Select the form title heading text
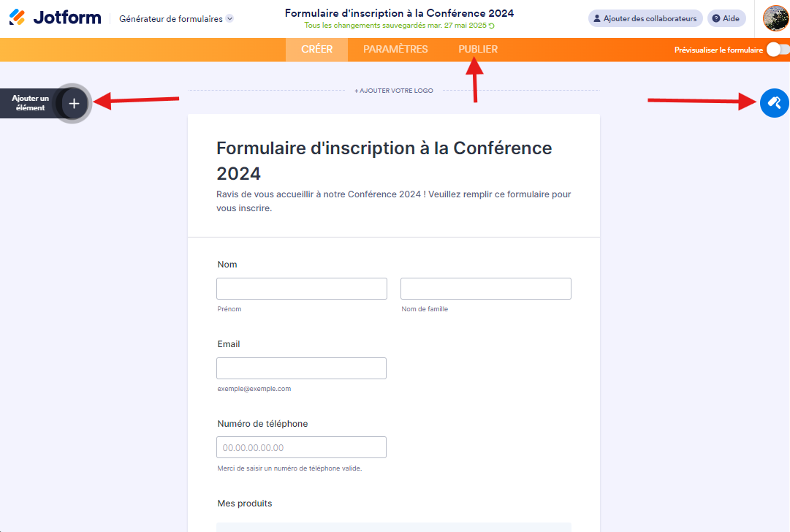790x532 pixels. pos(384,160)
